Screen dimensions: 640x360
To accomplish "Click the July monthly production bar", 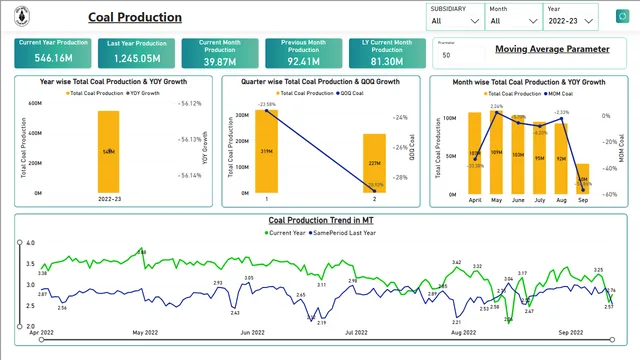I will point(540,158).
